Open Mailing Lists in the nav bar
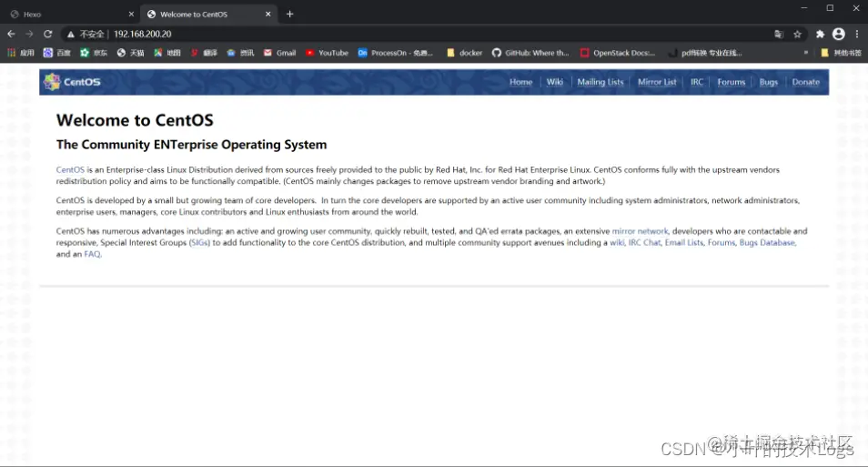 [601, 82]
